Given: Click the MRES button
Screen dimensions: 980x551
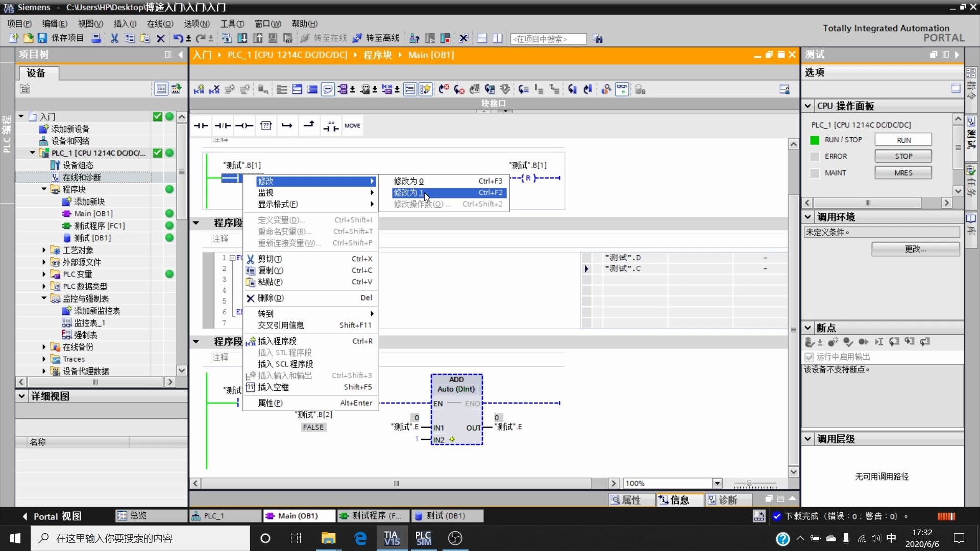Looking at the screenshot, I should (903, 173).
